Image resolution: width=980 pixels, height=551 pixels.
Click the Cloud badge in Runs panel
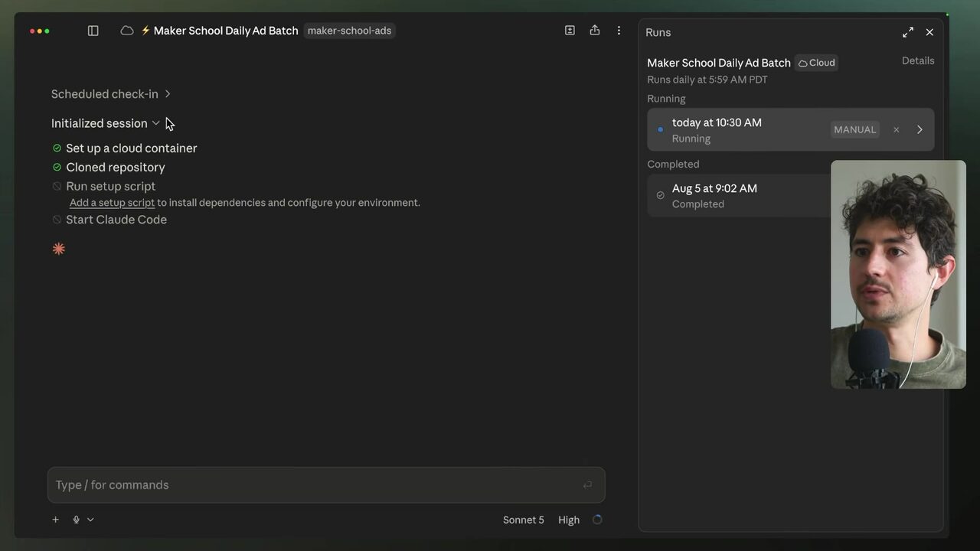point(816,63)
